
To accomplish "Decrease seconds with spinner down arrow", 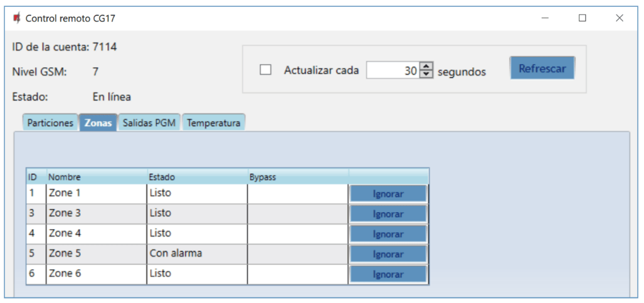I will [x=426, y=75].
